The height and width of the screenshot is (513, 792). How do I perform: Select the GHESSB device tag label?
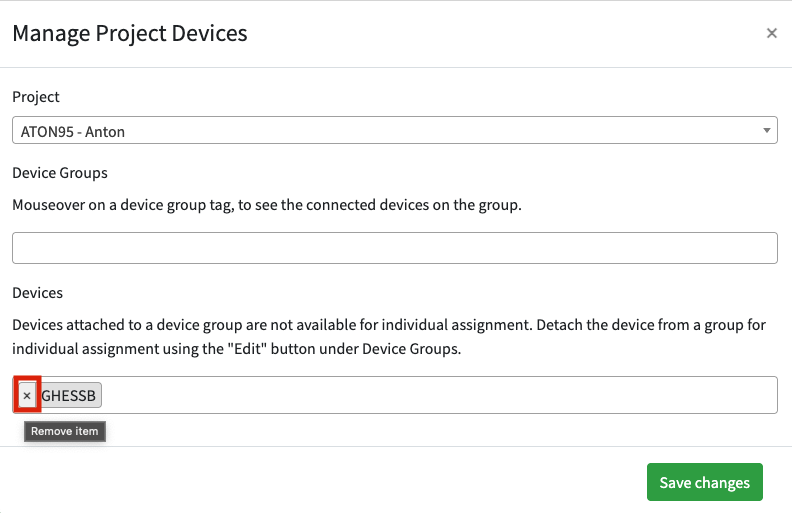[x=70, y=396]
